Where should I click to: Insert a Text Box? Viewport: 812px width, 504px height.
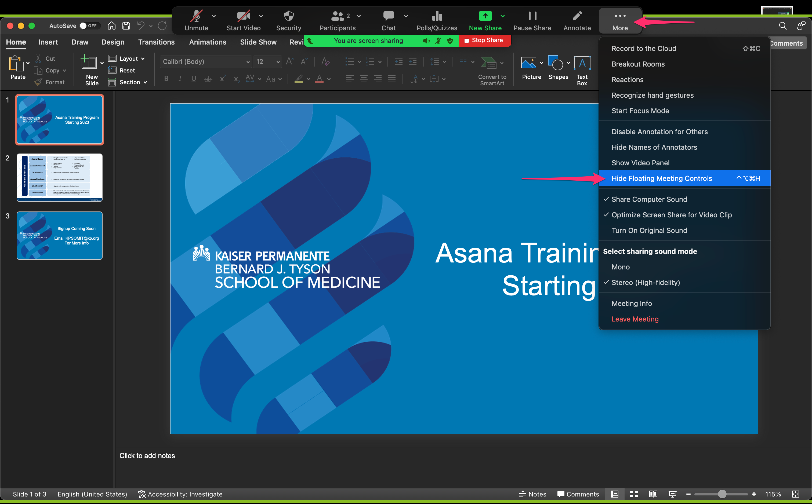tap(582, 71)
